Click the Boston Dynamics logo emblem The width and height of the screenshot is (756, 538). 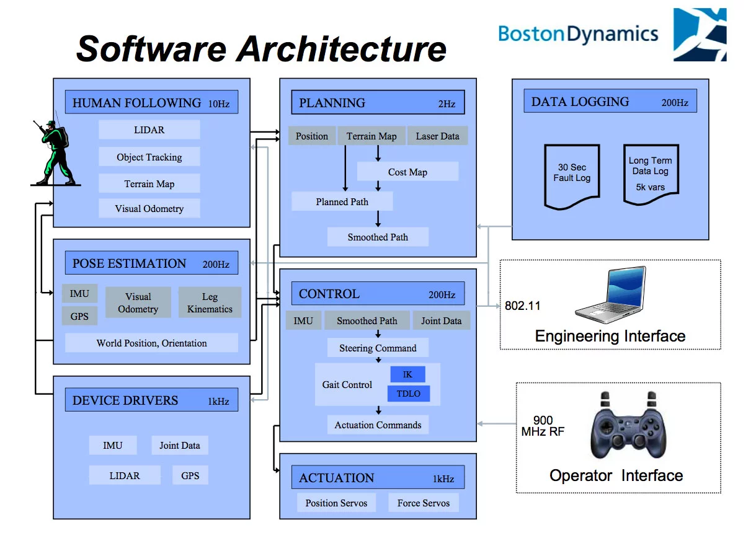click(700, 34)
